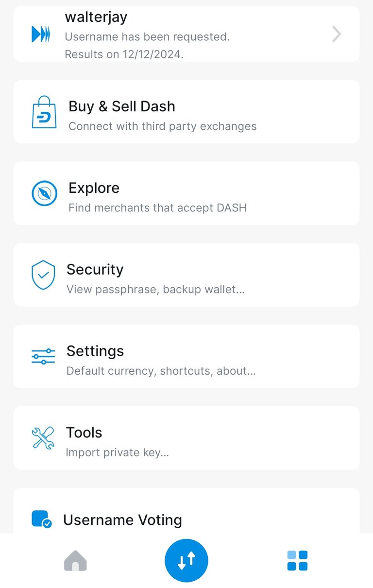373x588 pixels.
Task: Tap 'View passphrase, backup wallet' description
Action: tap(155, 290)
